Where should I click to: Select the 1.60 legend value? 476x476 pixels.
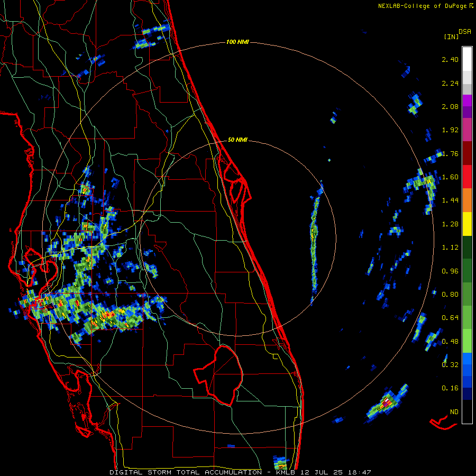pos(450,177)
